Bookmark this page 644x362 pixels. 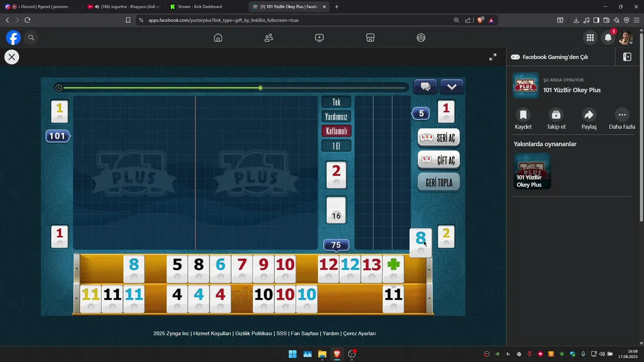tap(128, 20)
